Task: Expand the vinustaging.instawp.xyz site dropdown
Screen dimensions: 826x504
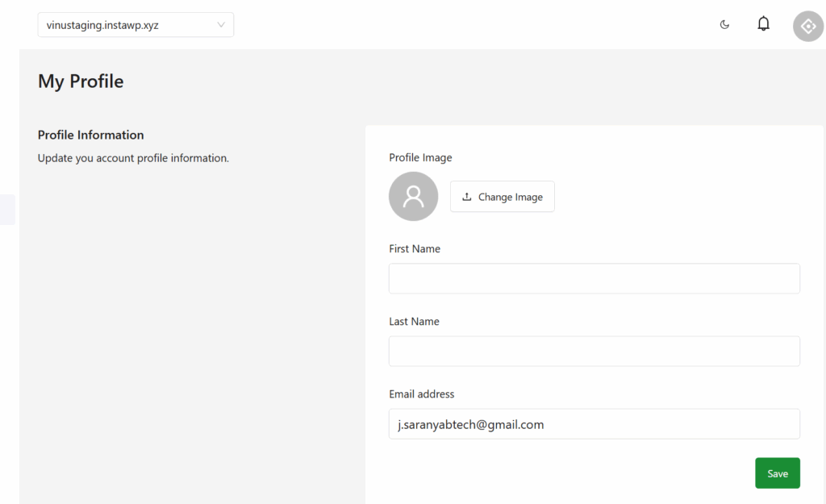Action: (135, 25)
